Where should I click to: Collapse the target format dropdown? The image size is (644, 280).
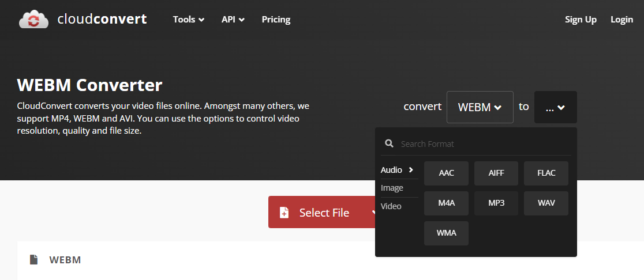tap(555, 107)
